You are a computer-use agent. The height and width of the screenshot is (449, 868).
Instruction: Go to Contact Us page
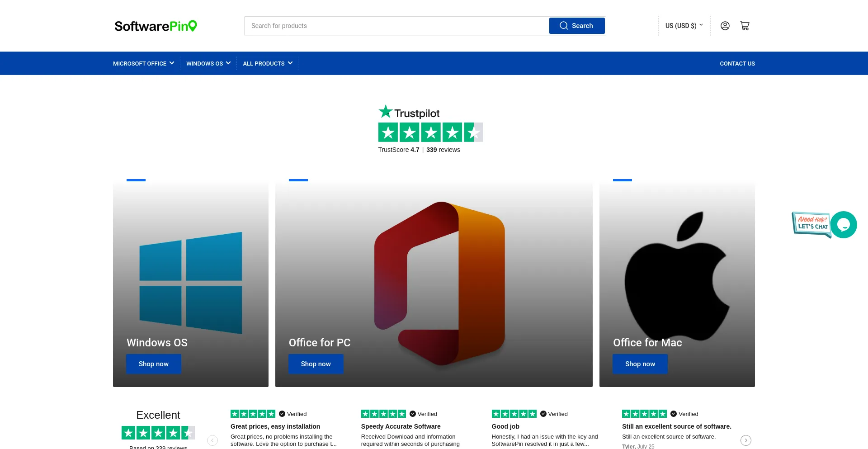coord(737,63)
